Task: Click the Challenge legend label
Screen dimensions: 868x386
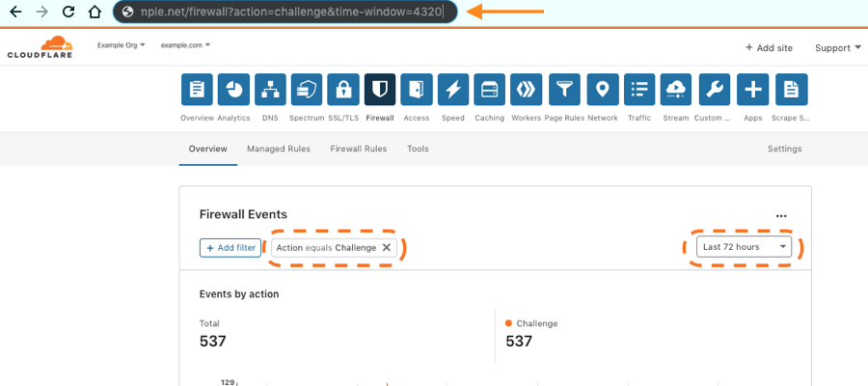Action: [537, 323]
